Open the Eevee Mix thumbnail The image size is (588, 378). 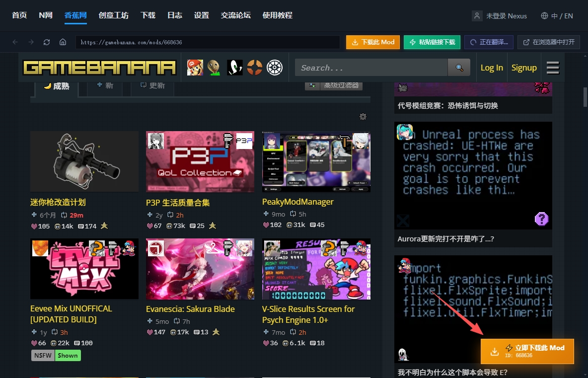[84, 269]
